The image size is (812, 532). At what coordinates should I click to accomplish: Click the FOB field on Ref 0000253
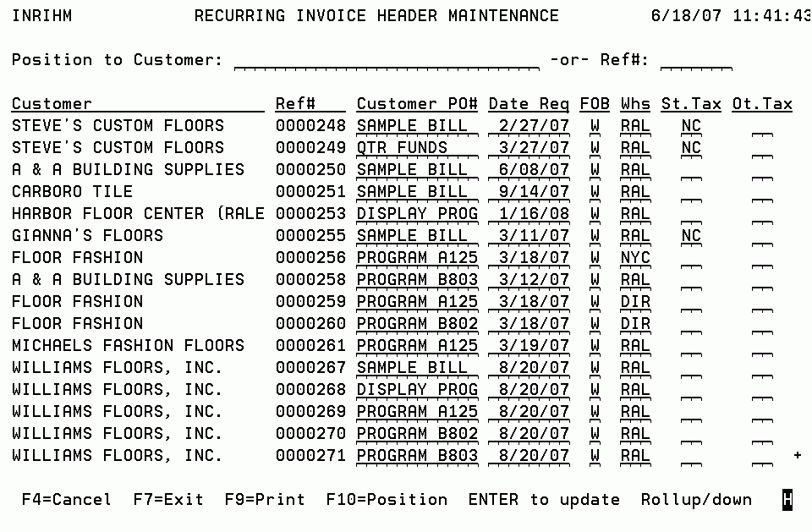point(595,213)
